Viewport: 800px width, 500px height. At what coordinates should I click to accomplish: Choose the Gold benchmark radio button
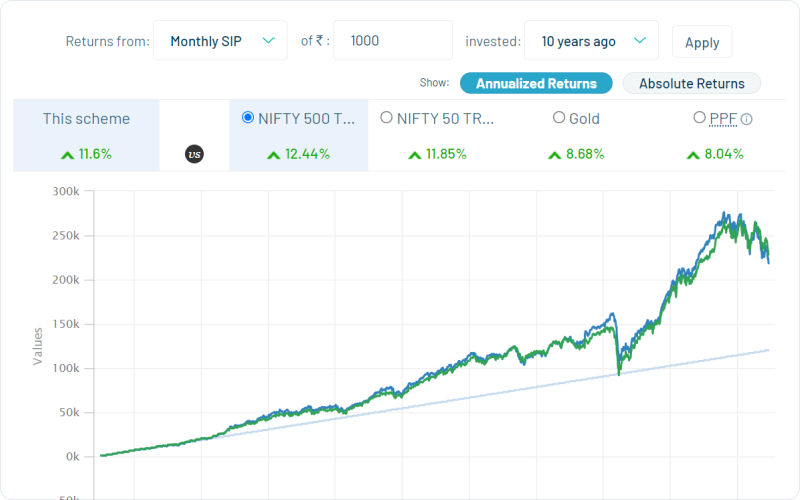(x=559, y=117)
